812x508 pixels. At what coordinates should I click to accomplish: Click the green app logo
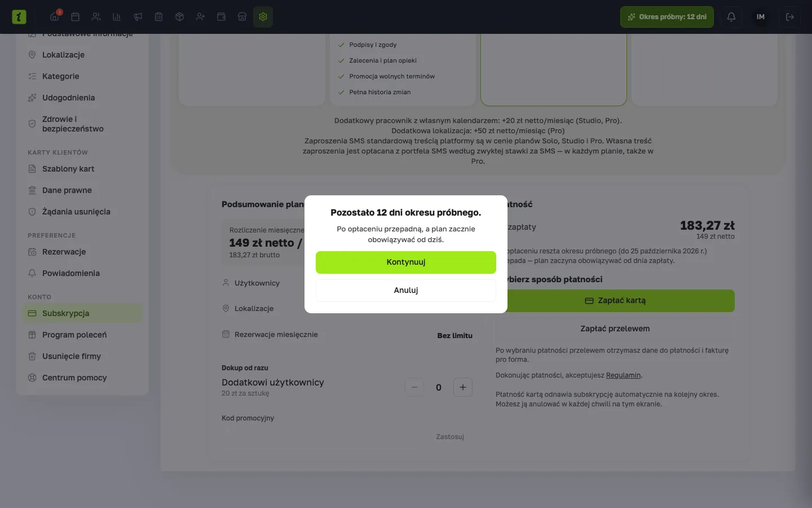coord(19,17)
